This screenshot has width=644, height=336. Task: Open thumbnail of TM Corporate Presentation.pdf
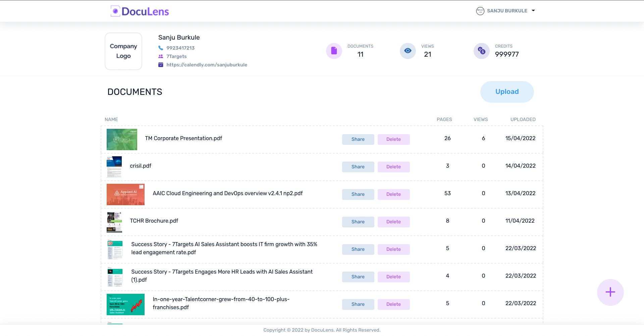click(x=122, y=139)
